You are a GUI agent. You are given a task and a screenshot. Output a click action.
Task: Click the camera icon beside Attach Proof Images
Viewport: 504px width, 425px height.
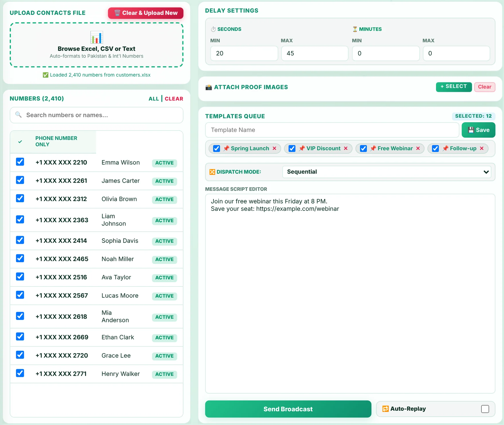pos(209,87)
